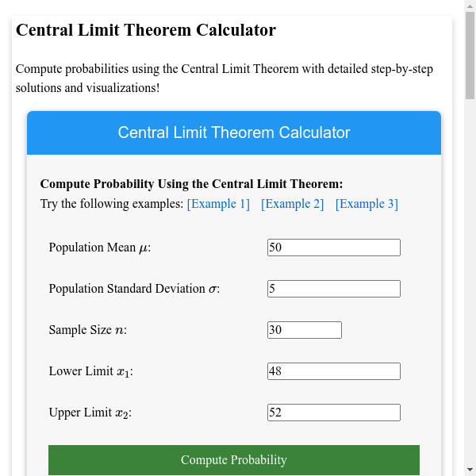Open the Example 2 link
This screenshot has height=476, width=476.
pyautogui.click(x=292, y=204)
